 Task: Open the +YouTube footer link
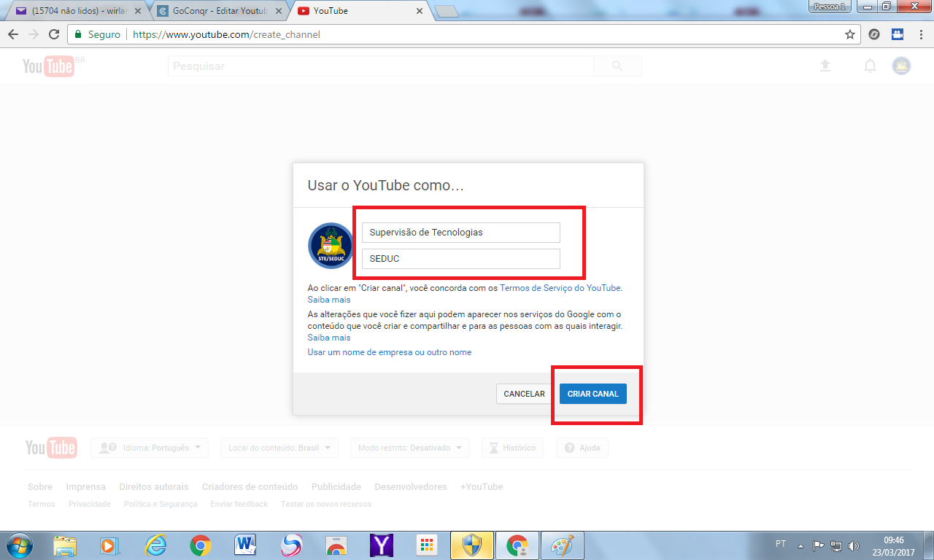coord(482,487)
